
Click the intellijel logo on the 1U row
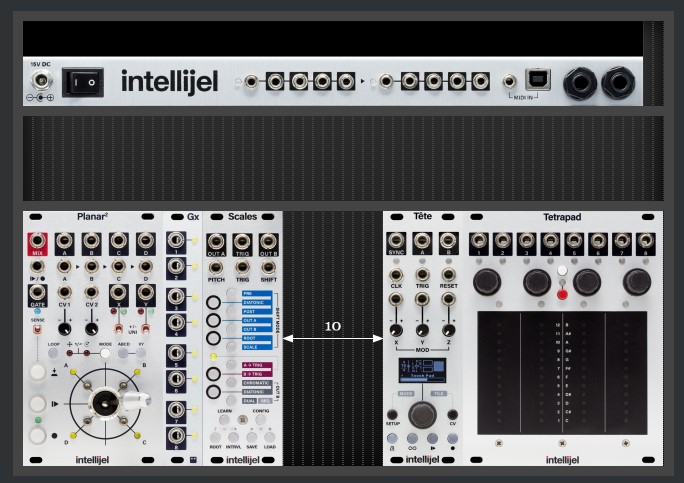coord(169,82)
